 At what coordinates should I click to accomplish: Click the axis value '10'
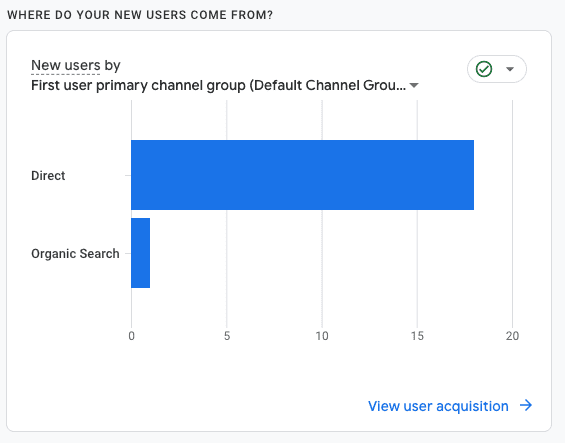coord(322,336)
